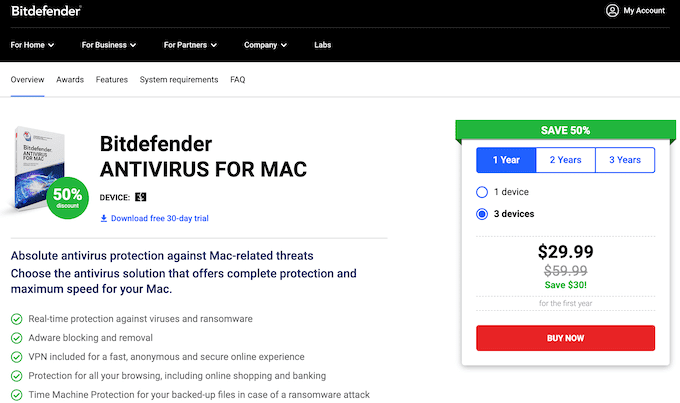Open the System requirements tab
The width and height of the screenshot is (680, 403).
coord(179,79)
